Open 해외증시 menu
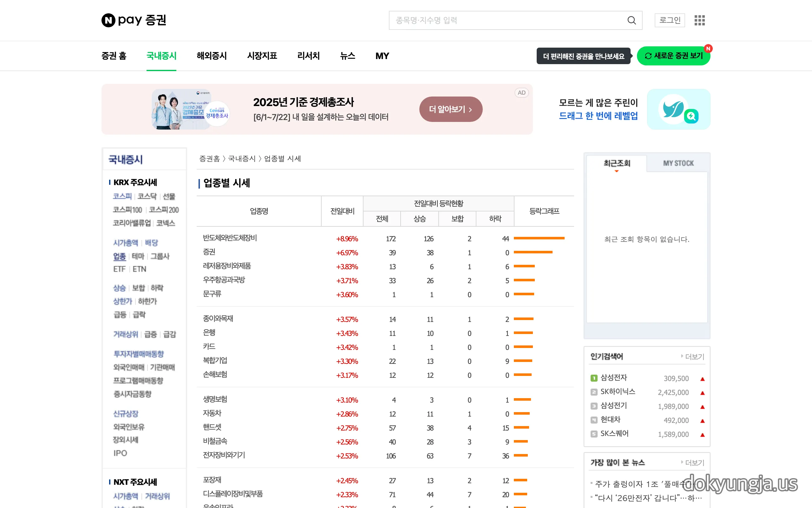The image size is (812, 508). point(212,56)
